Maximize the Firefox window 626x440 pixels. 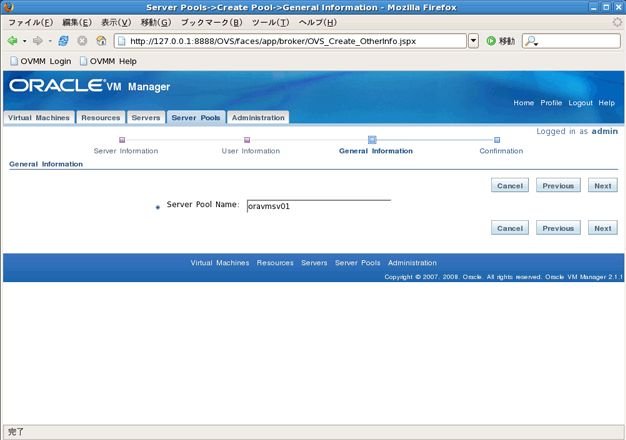[x=606, y=7]
